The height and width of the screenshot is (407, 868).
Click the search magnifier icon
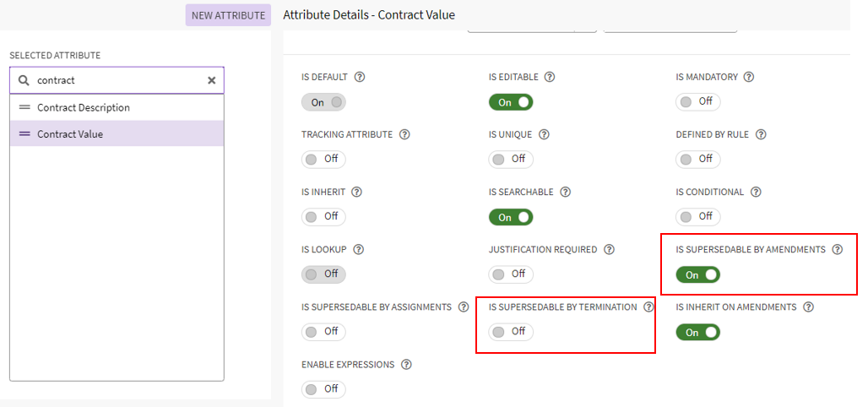point(24,80)
